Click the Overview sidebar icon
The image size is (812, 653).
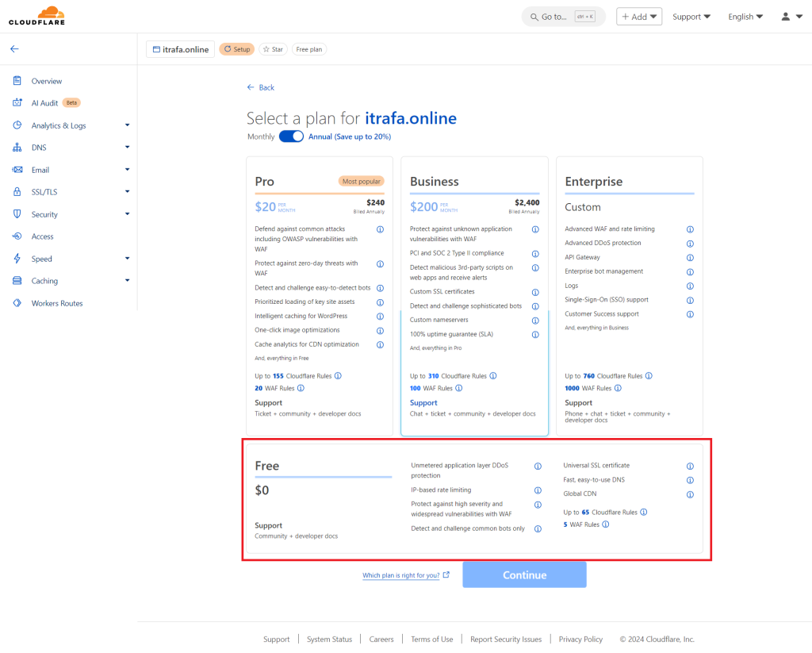pos(17,81)
